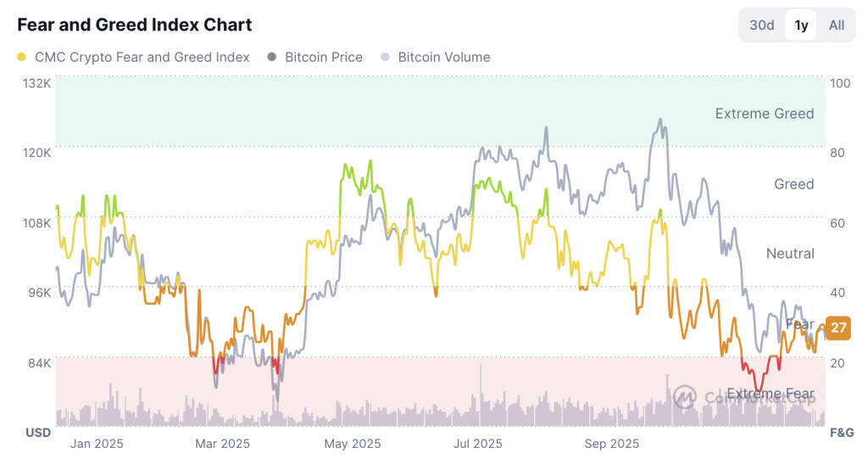Screen dimensions: 868x465
Task: Switch to the 30d time range
Action: point(762,25)
